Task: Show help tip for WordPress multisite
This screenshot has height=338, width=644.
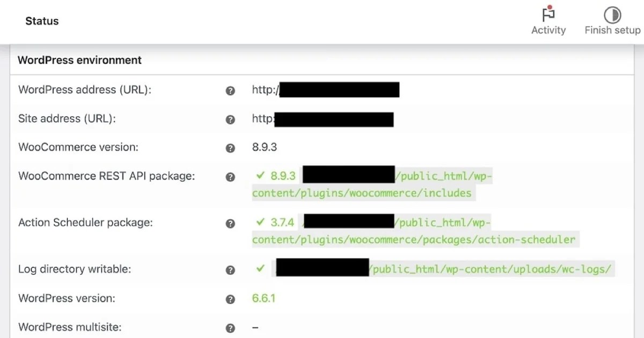Action: (x=230, y=328)
